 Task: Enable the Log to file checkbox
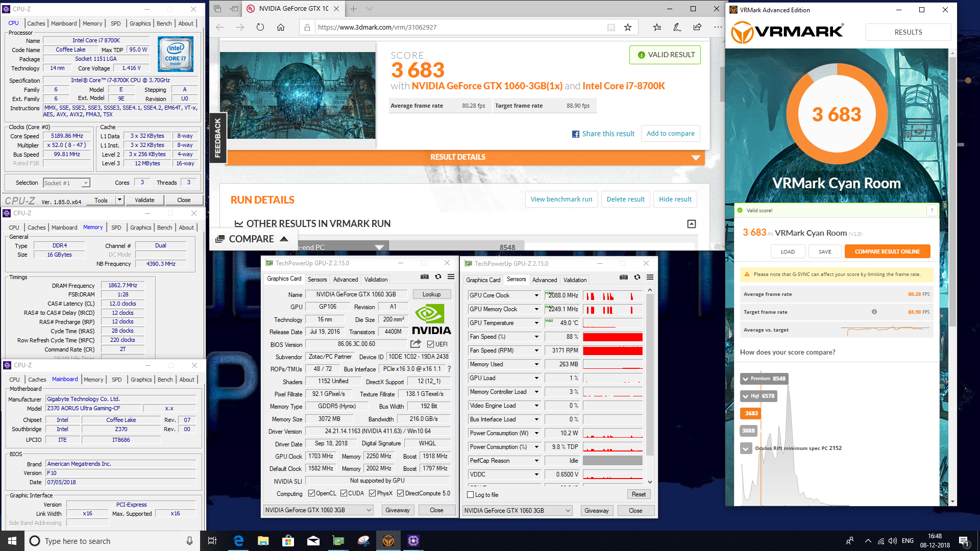coord(471,495)
